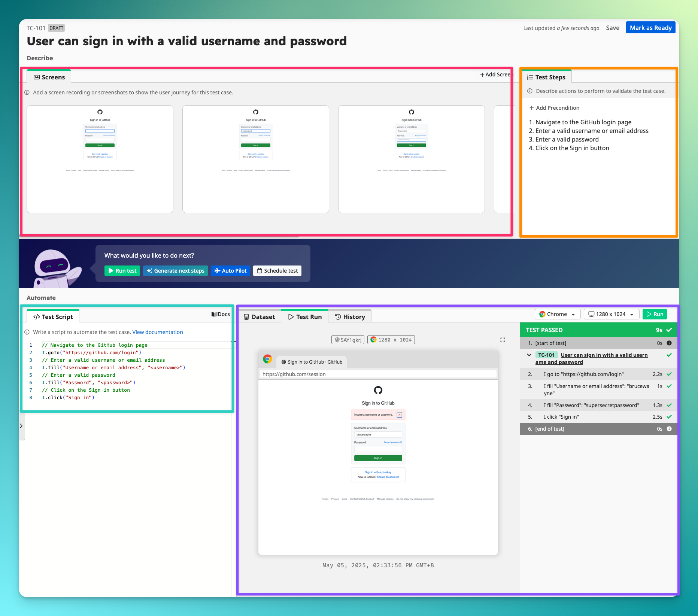Open TC-101 test case link in results
The image size is (698, 616).
tap(592, 358)
